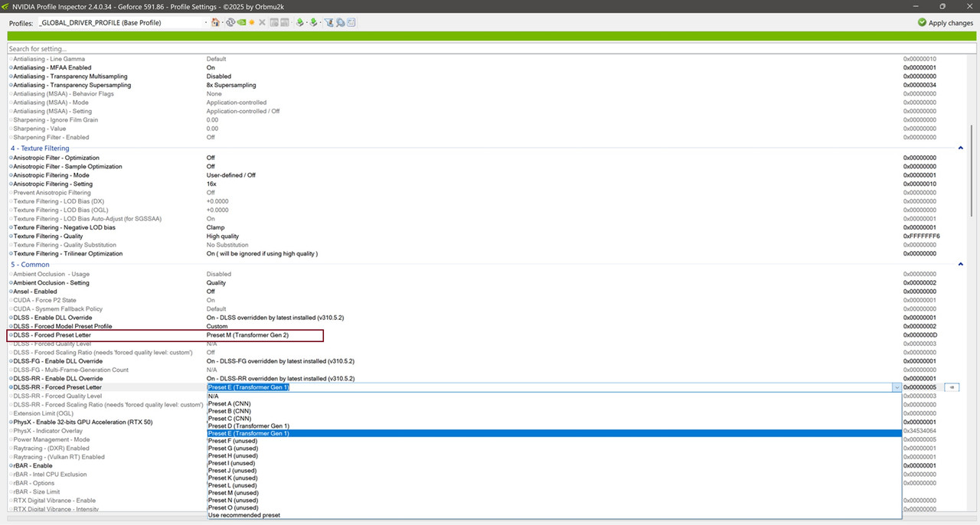The height and width of the screenshot is (525, 980).
Task: Choose N/A from the preset list
Action: 554,396
